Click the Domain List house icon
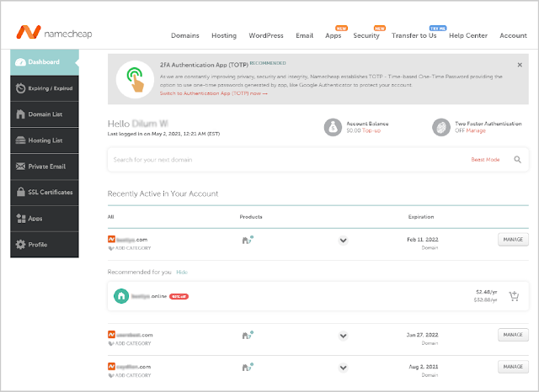 pos(20,114)
